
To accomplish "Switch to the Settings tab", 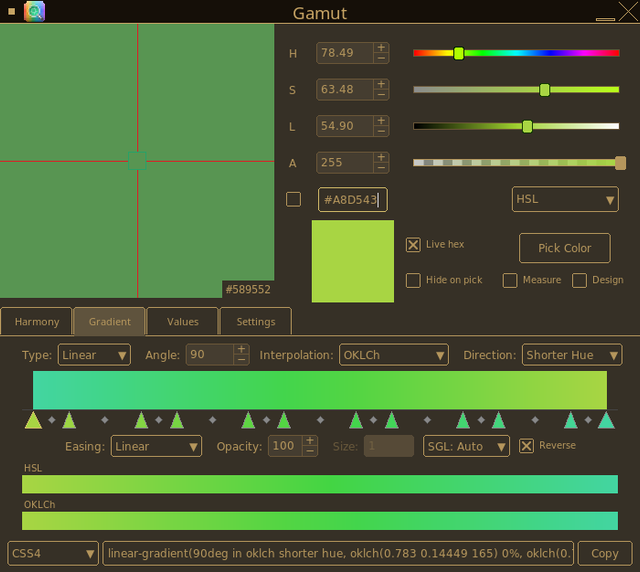I will click(x=256, y=322).
